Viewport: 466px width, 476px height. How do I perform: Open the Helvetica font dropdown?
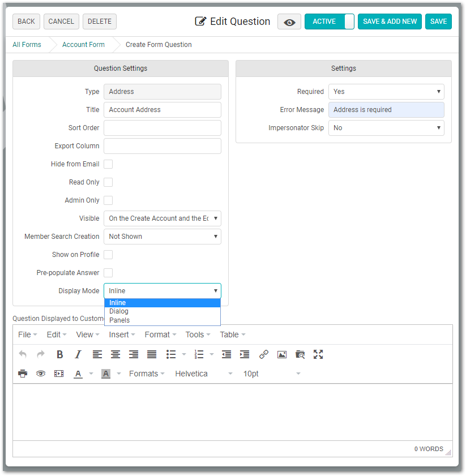[203, 374]
